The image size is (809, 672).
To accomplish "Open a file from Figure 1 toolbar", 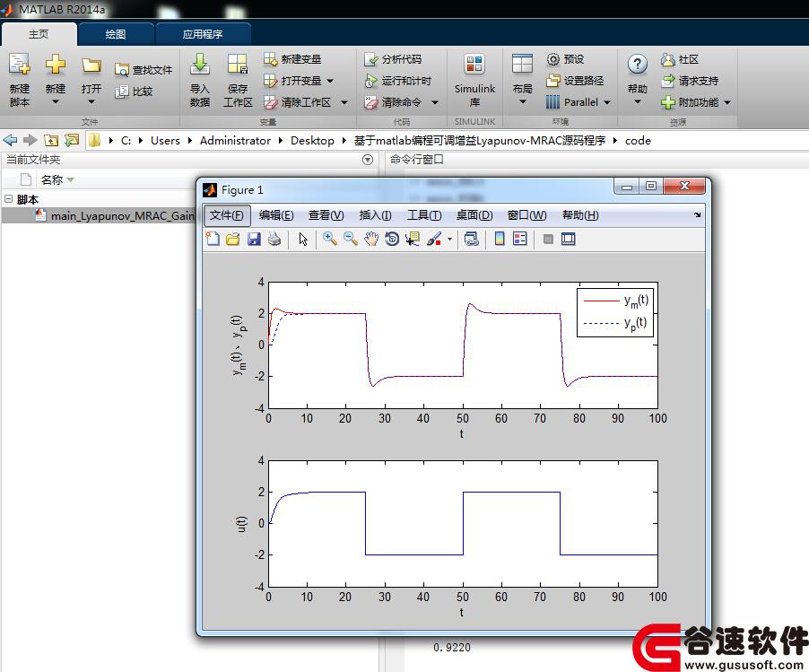I will tap(232, 239).
